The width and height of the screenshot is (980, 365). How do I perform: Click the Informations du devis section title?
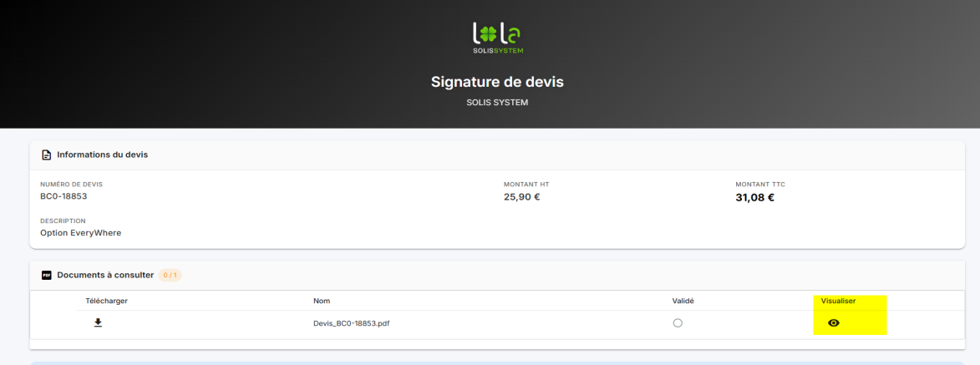coord(103,155)
